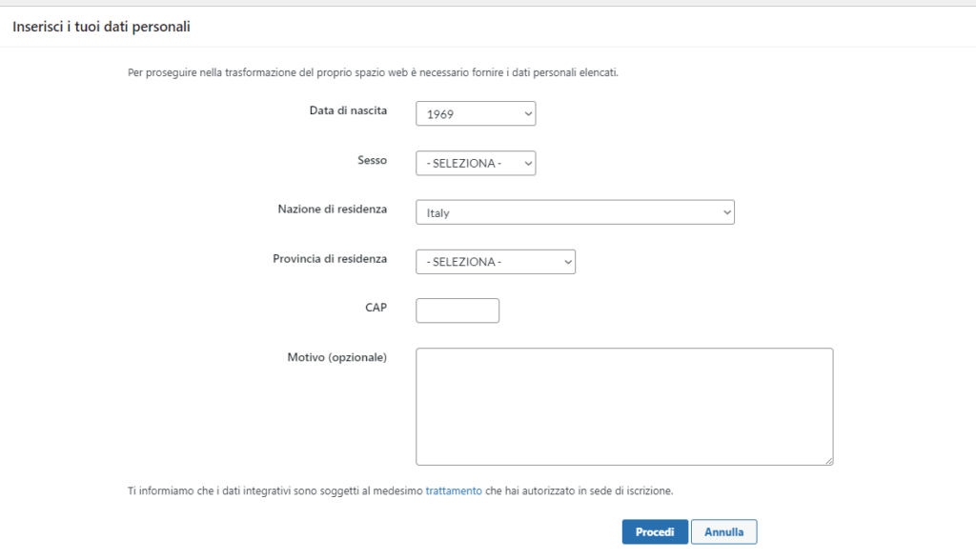Expand the Provincia di residenza dropdown

495,261
